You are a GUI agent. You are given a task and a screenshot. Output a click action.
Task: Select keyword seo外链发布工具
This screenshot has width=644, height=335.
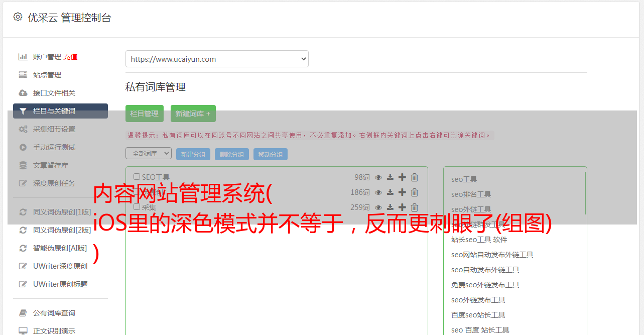(x=478, y=300)
